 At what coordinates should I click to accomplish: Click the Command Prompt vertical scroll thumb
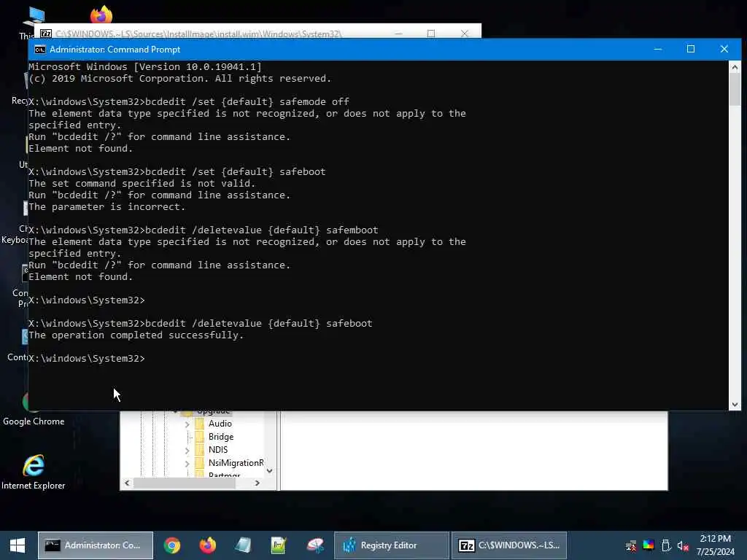[735, 90]
